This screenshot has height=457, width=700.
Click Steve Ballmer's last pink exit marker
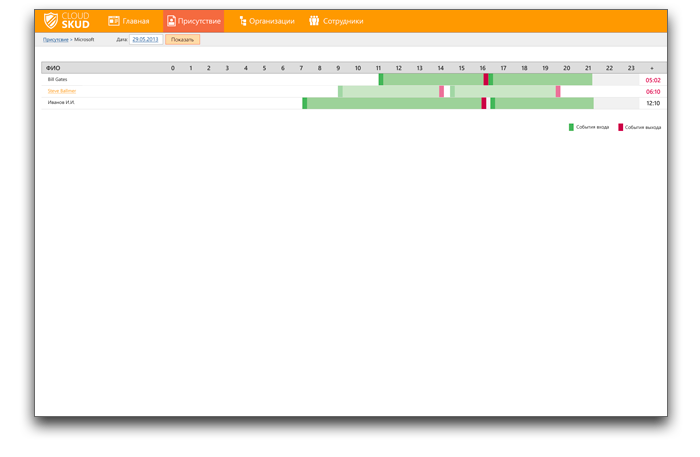point(558,91)
